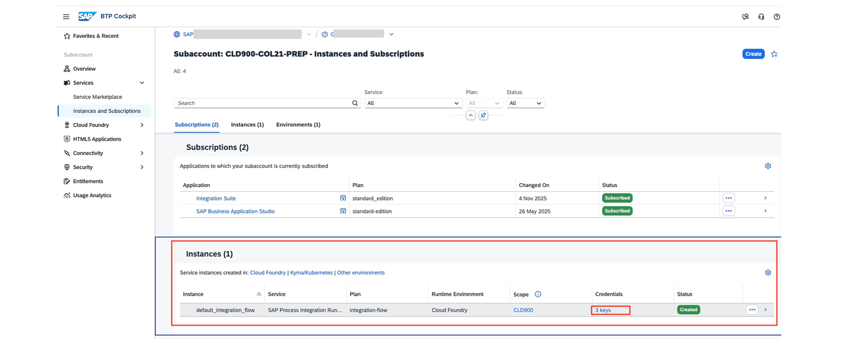Image resolution: width=868 pixels, height=344 pixels.
Task: Open Entitlements page
Action: (88, 181)
